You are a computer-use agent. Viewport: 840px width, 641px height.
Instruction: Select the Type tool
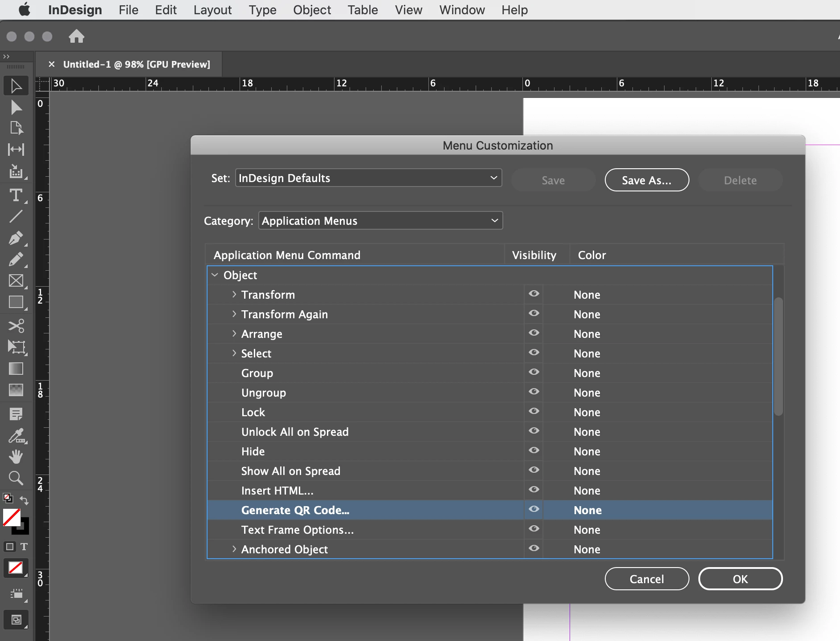16,195
